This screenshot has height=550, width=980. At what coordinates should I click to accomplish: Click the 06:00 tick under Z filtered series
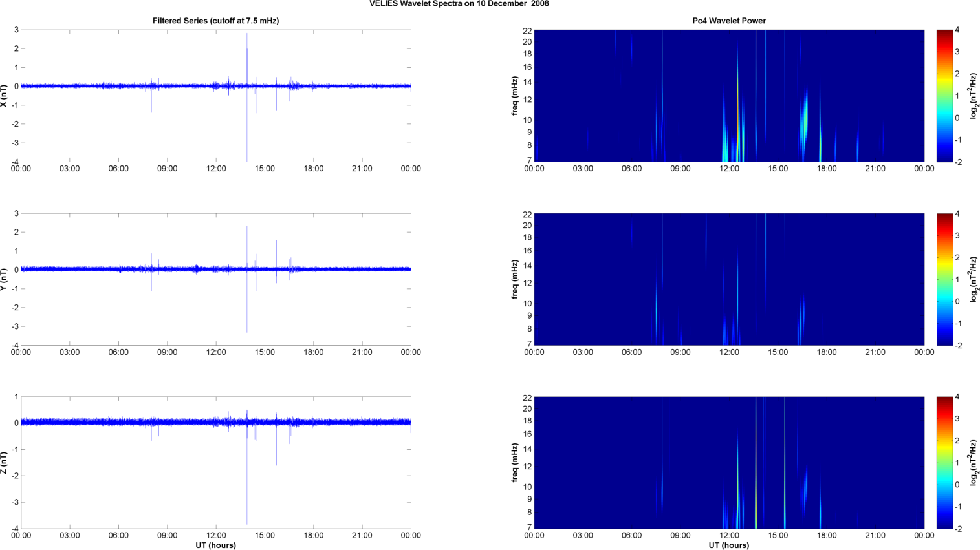(118, 536)
